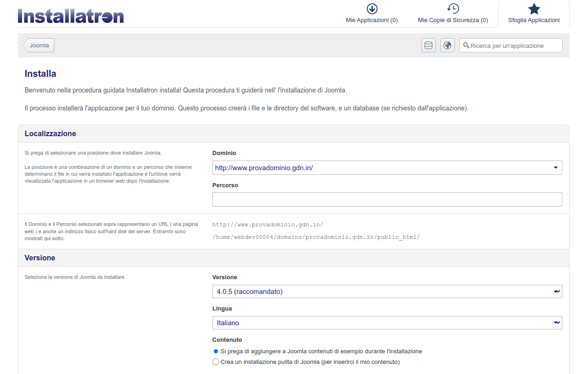Open the Dominio dropdown
The height and width of the screenshot is (374, 588).
click(x=387, y=168)
